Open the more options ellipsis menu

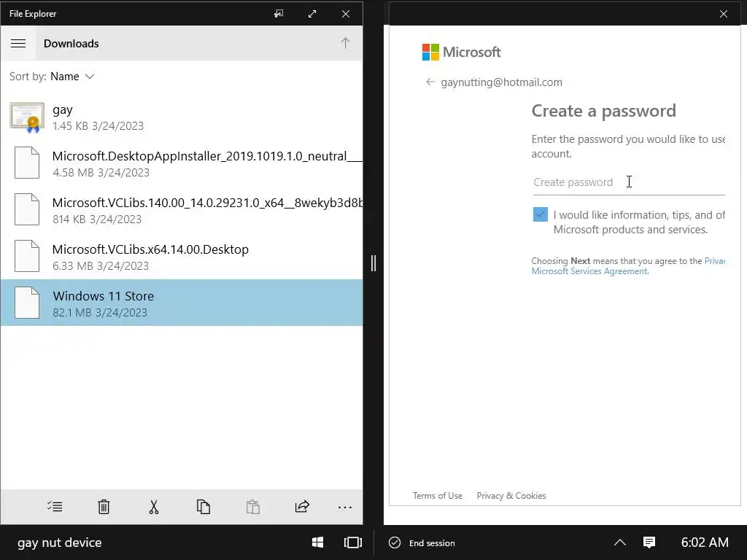[345, 507]
